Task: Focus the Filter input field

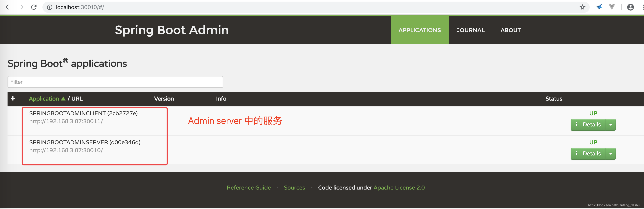Action: tap(115, 82)
